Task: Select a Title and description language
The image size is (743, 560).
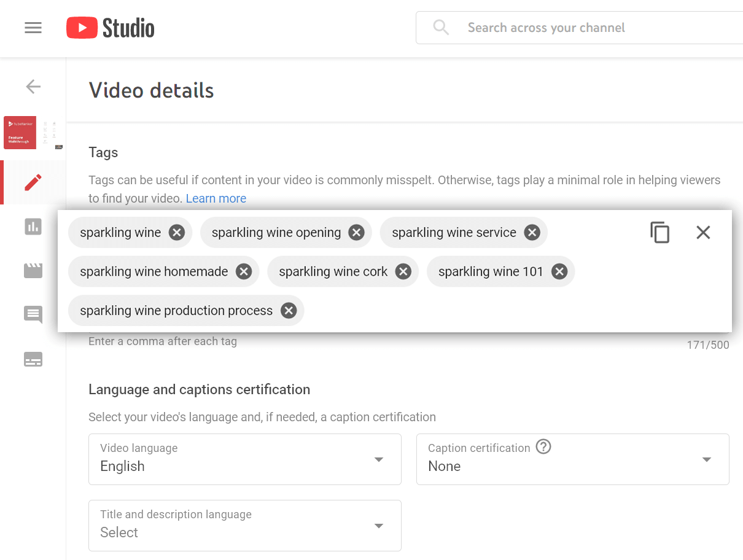Action: (x=244, y=526)
